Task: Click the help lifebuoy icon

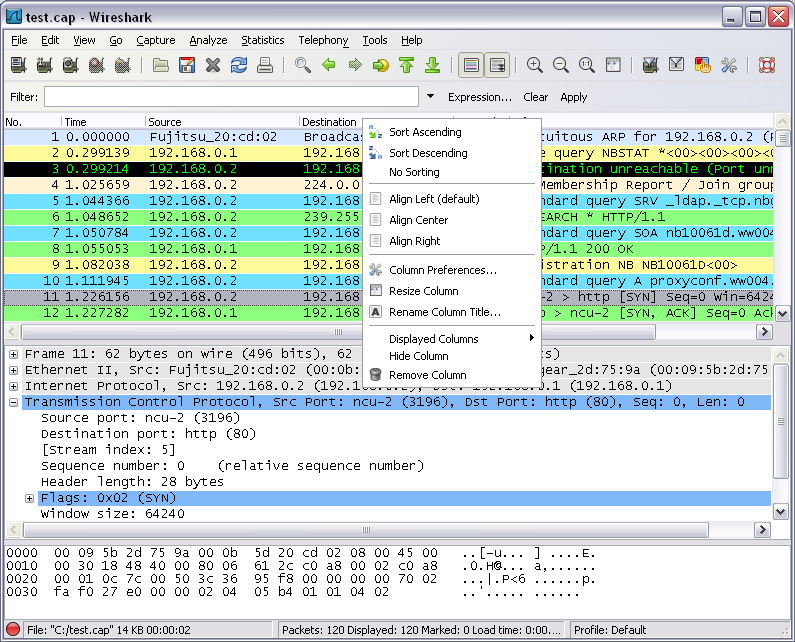Action: click(767, 66)
